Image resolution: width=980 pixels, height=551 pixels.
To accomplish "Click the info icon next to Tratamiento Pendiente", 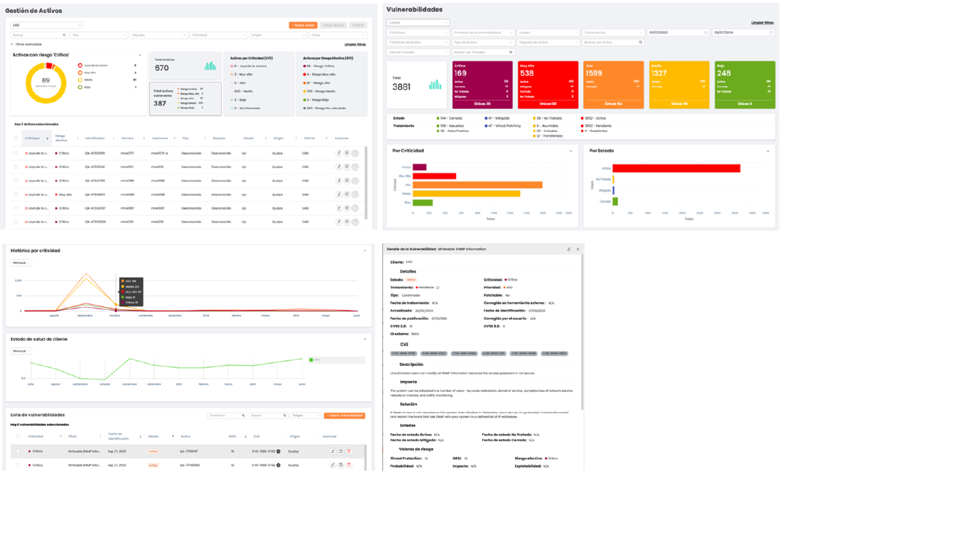I will [438, 287].
